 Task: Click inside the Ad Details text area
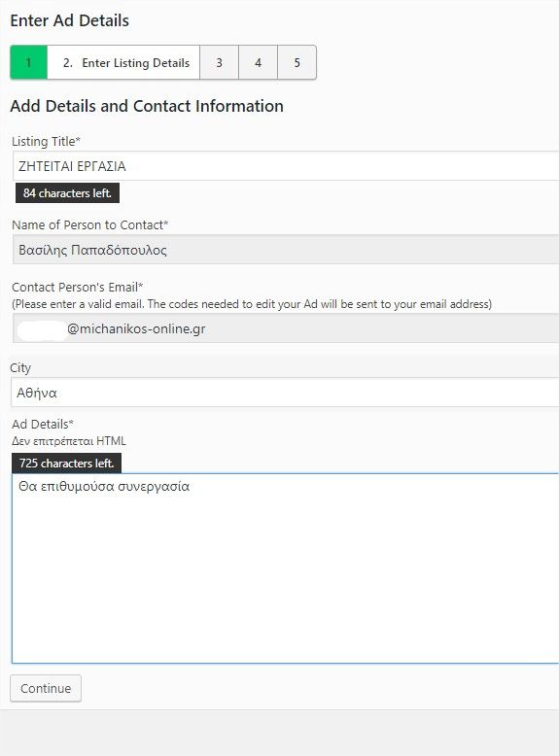click(286, 568)
